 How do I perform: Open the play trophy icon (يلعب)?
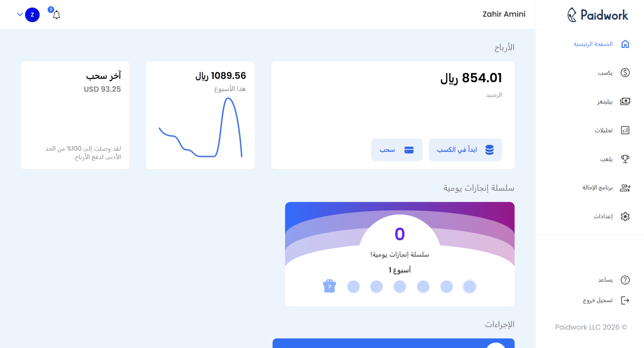625,159
